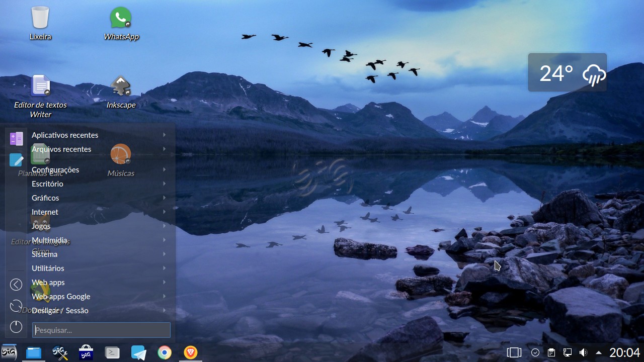This screenshot has width=644, height=362.
Task: Expand Jogos submenu arrow
Action: point(165,226)
